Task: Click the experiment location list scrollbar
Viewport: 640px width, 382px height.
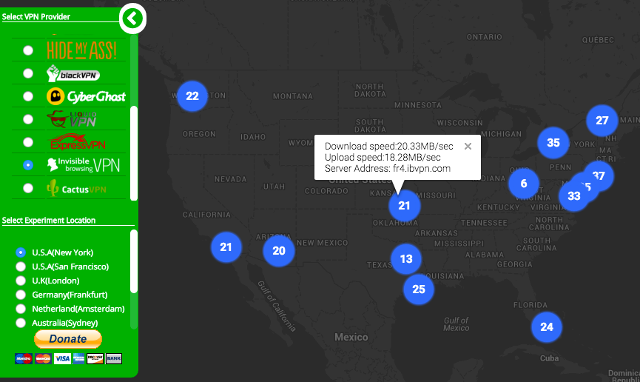Action: tap(133, 261)
